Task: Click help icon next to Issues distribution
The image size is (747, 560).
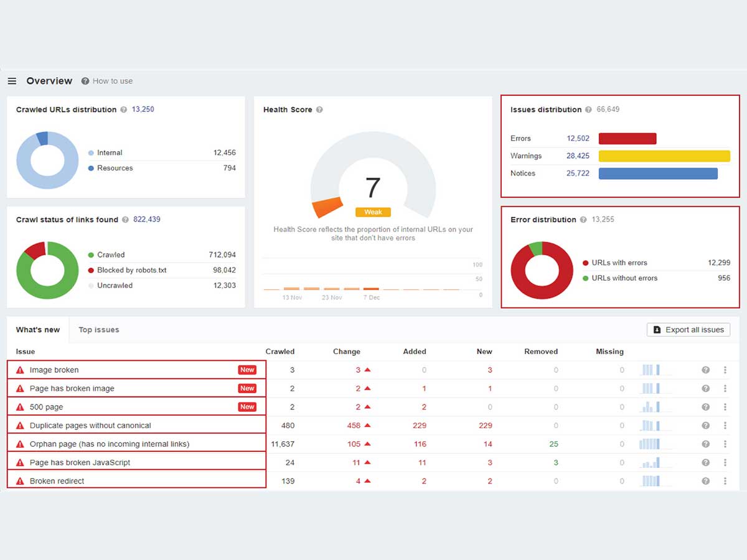Action: tap(588, 110)
